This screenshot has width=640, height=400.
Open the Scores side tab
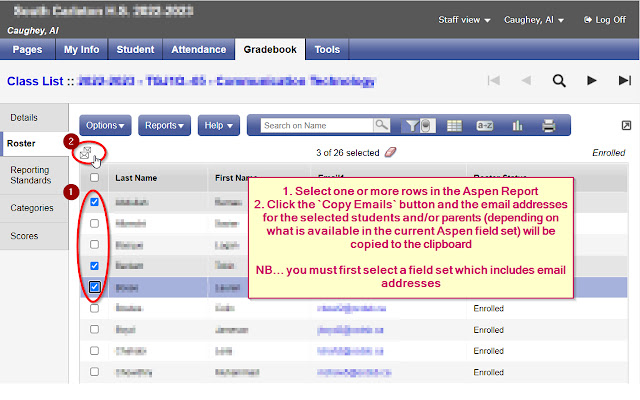[x=34, y=236]
